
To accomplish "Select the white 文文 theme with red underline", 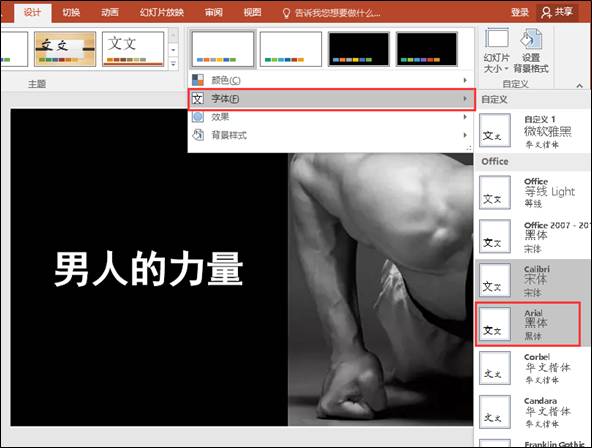I will click(133, 49).
